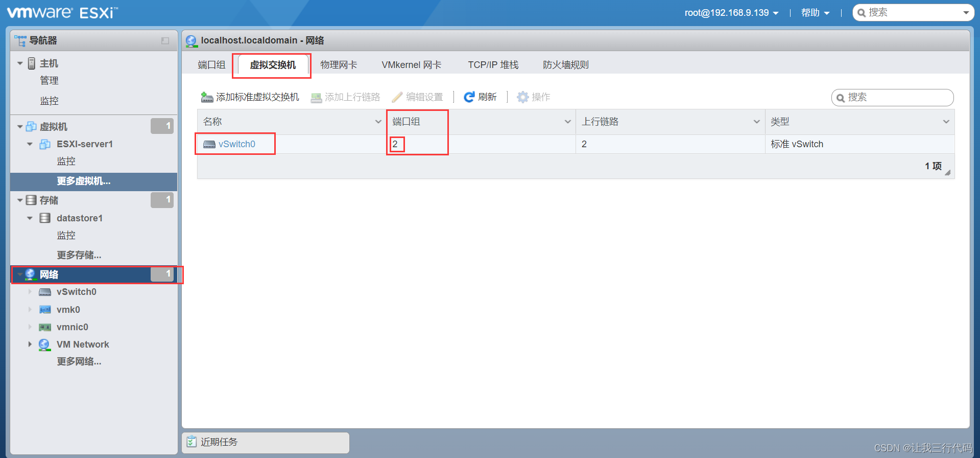
Task: Open the 名称 column menu arrow
Action: point(378,122)
